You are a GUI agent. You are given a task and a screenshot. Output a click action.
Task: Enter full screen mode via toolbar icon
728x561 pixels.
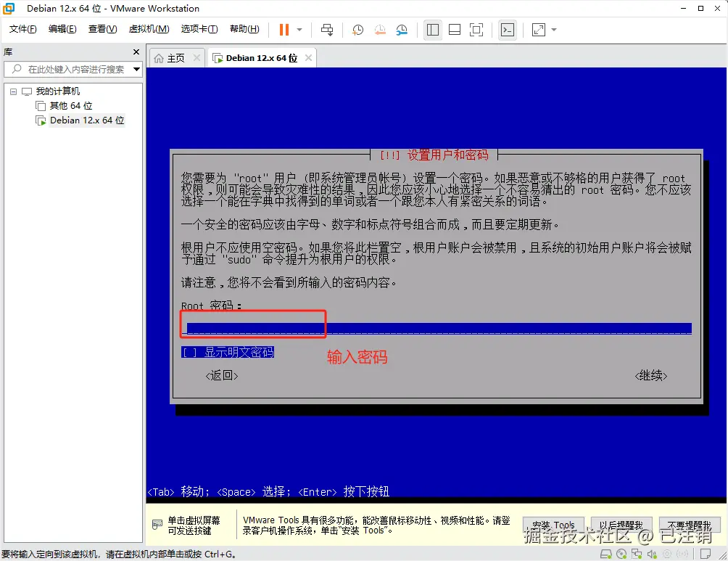(x=477, y=30)
